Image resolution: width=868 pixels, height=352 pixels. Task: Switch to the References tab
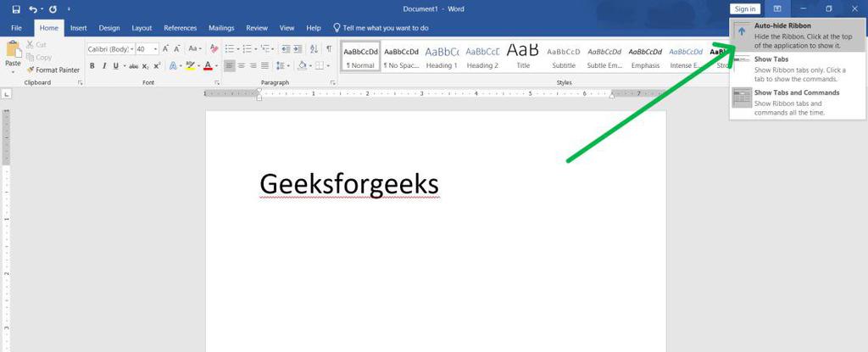(x=180, y=28)
